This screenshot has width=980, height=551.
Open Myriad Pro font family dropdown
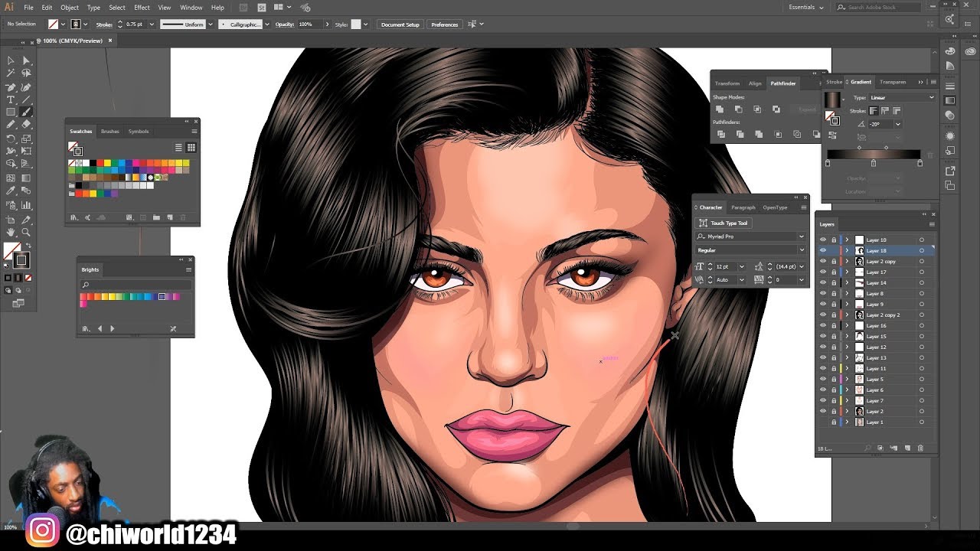802,236
